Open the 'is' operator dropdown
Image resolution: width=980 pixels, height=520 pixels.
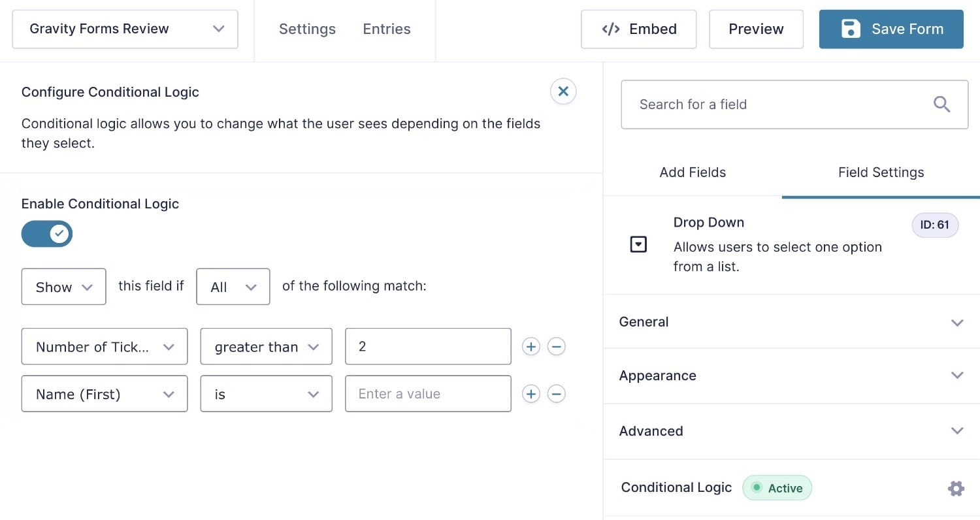[x=266, y=394]
